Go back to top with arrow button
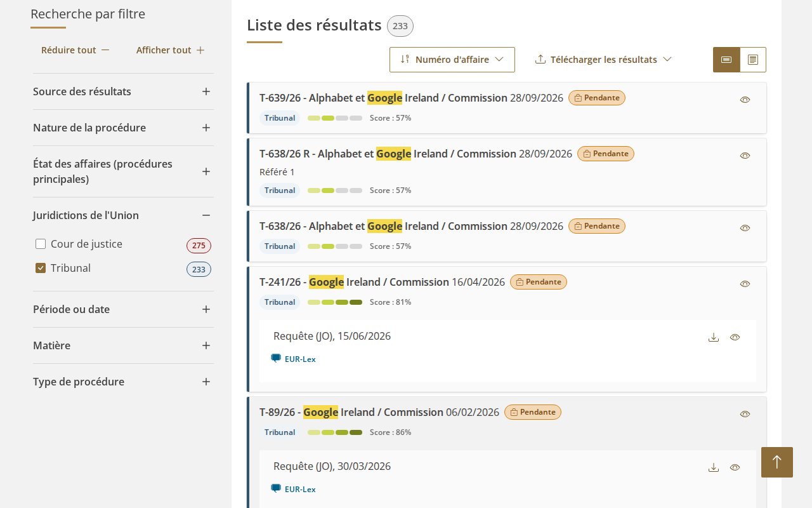This screenshot has height=508, width=812. [x=777, y=462]
